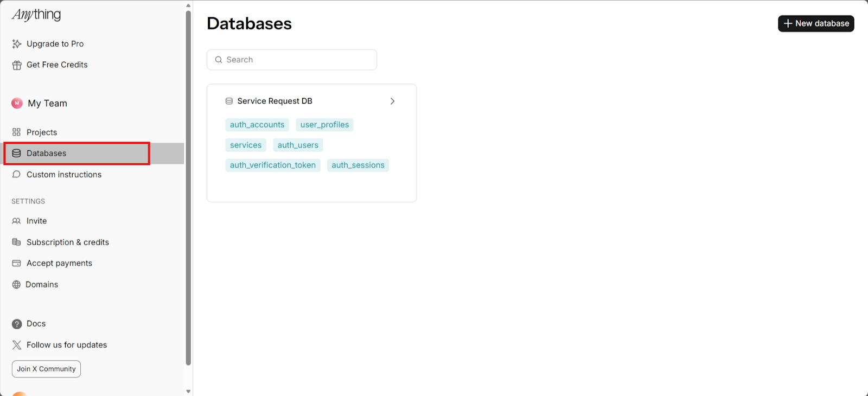
Task: Click the Projects grid icon
Action: (x=16, y=132)
